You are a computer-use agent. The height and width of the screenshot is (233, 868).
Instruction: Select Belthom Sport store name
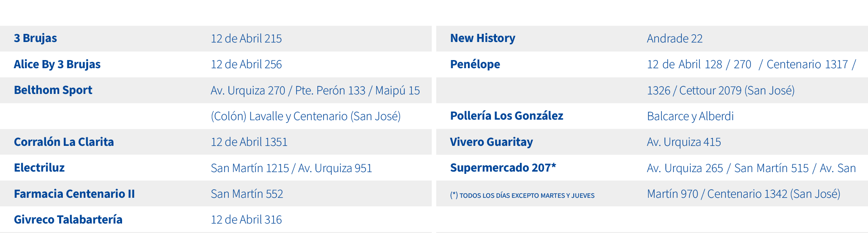53,90
